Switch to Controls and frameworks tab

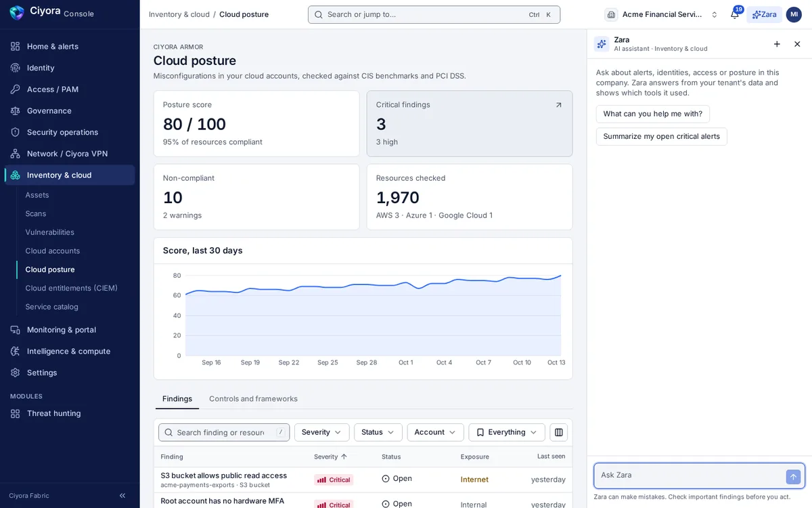point(253,399)
